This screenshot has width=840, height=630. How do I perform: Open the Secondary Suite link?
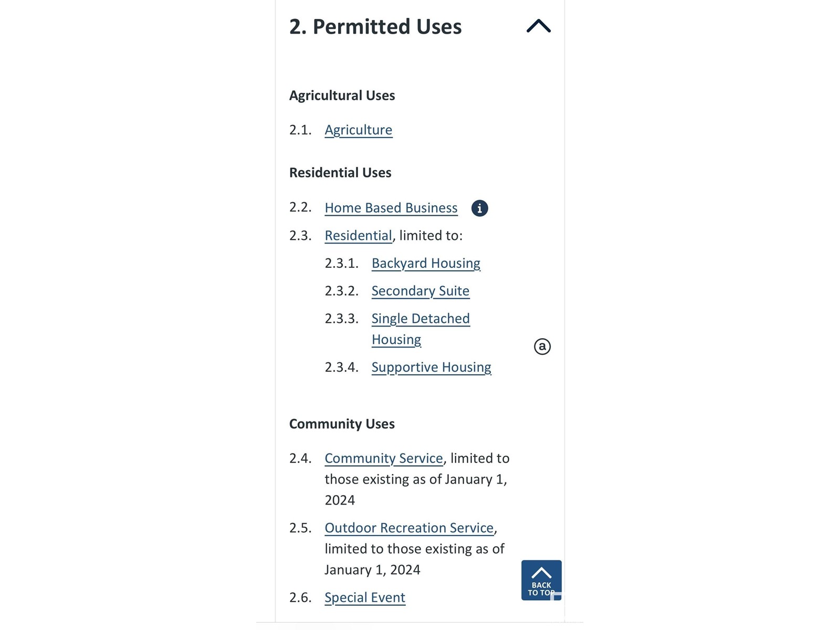pyautogui.click(x=421, y=291)
